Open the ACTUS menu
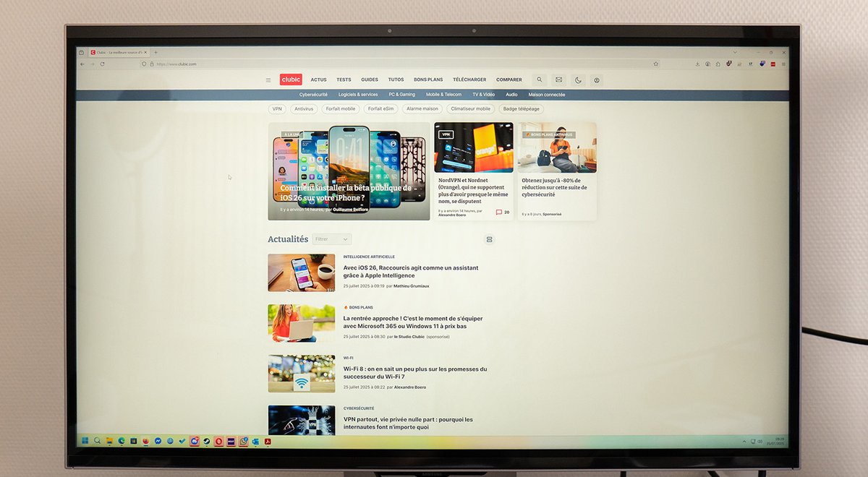 [x=318, y=79]
